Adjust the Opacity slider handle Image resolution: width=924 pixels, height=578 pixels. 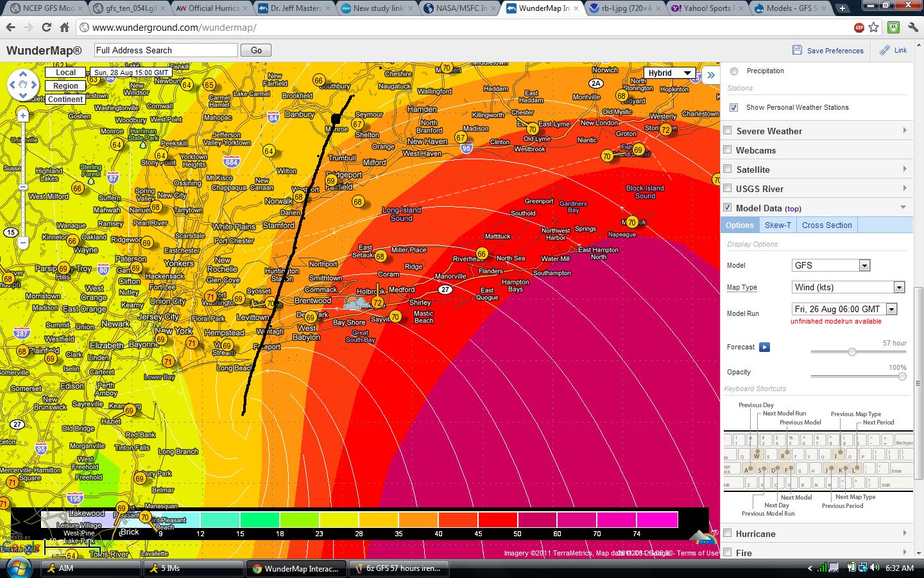(x=902, y=376)
